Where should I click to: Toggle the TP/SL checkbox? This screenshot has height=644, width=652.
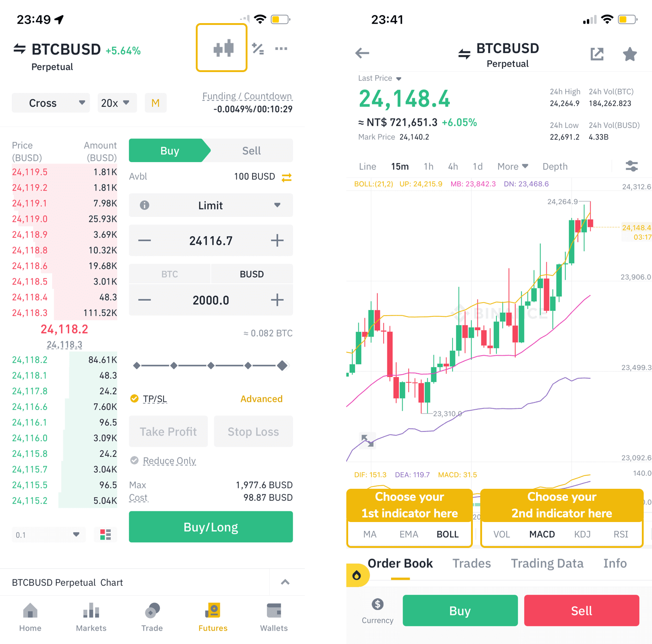tap(134, 399)
